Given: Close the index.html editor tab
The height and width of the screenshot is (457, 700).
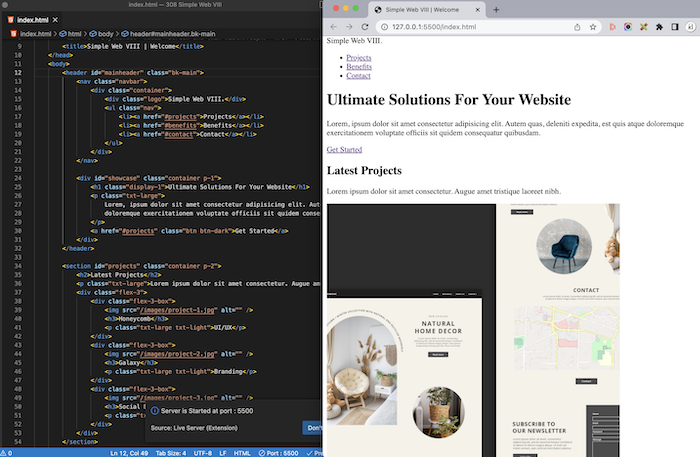Looking at the screenshot, I should 55,20.
